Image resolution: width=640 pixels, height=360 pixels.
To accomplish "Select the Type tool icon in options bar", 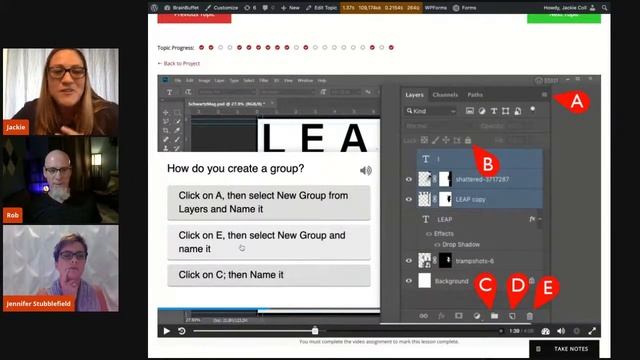I will pyautogui.click(x=169, y=92).
